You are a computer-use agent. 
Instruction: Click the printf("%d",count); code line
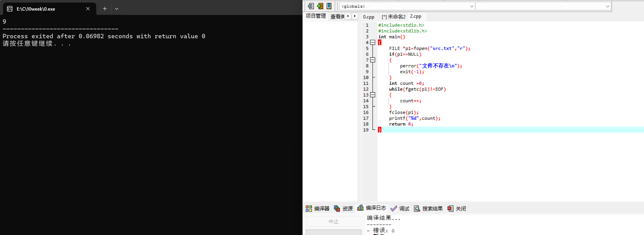pos(415,118)
